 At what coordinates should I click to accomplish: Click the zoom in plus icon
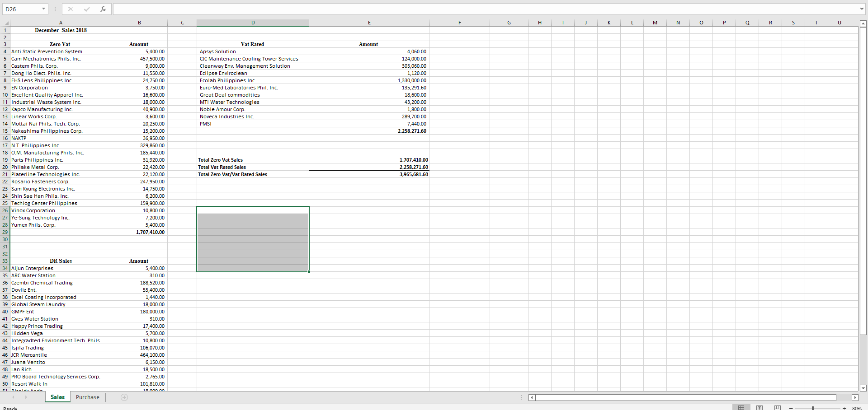[844, 408]
